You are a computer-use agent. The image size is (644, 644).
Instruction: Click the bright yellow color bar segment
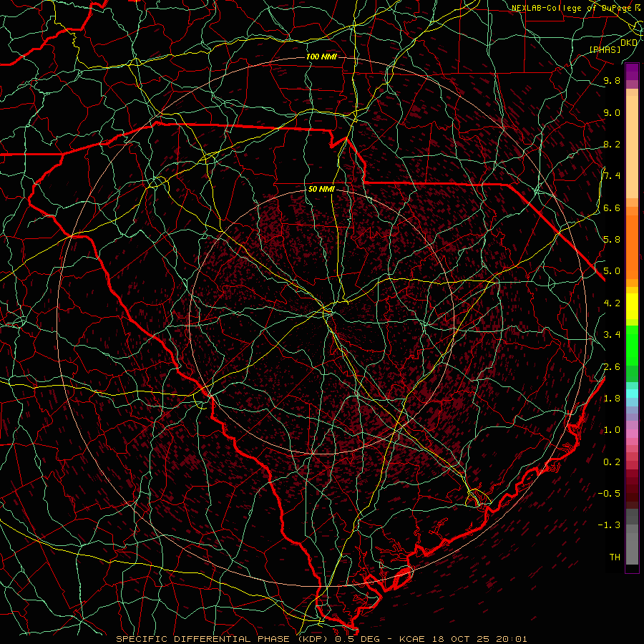pos(632,306)
